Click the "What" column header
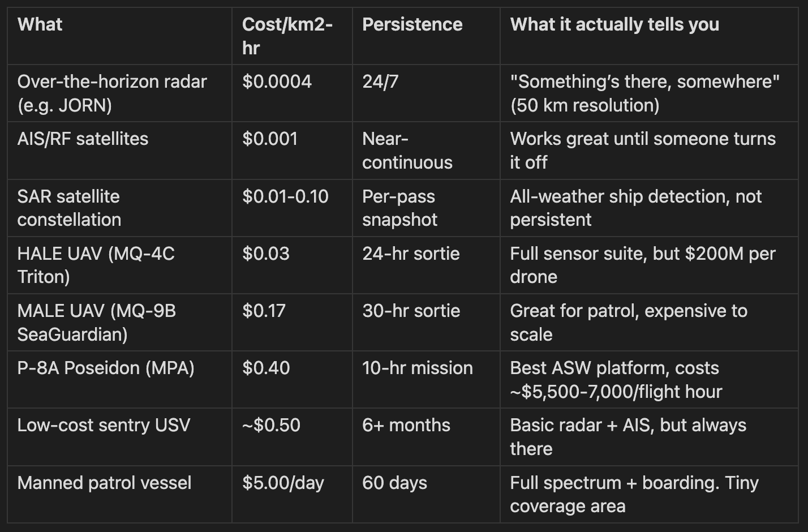 (x=40, y=24)
